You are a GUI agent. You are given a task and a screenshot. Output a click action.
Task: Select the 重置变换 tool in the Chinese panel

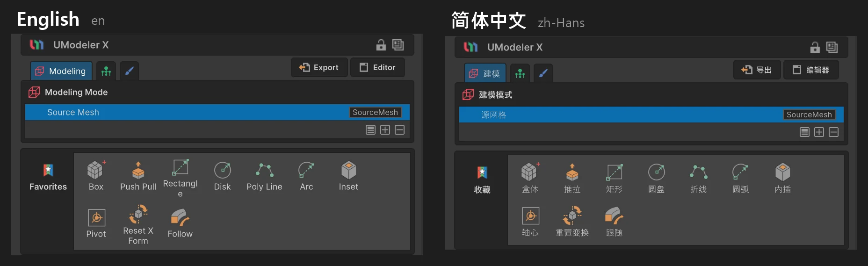tap(572, 222)
